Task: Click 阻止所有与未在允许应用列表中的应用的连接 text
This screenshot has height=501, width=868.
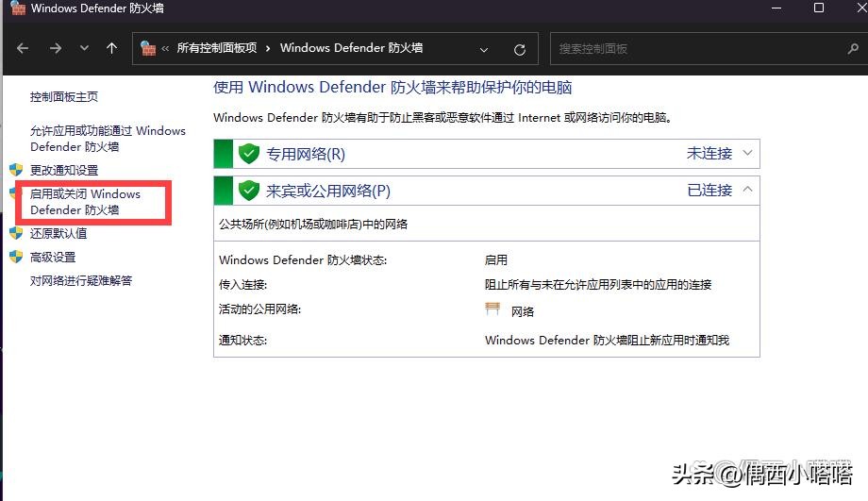Action: point(598,285)
